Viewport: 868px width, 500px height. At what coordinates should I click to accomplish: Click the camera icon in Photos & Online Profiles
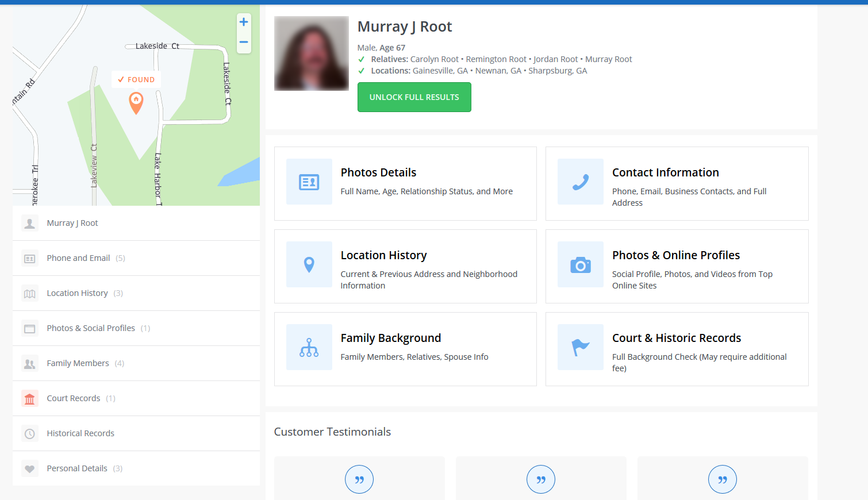(581, 264)
